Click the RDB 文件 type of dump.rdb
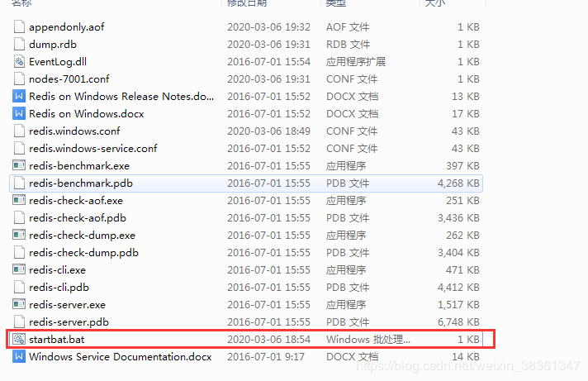This screenshot has width=588, height=381. pos(348,45)
